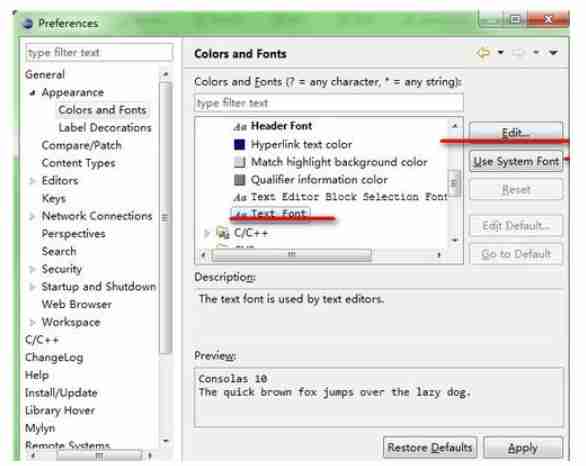Expand the Editors tree node
Viewport: 586px width, 466px height.
[33, 181]
